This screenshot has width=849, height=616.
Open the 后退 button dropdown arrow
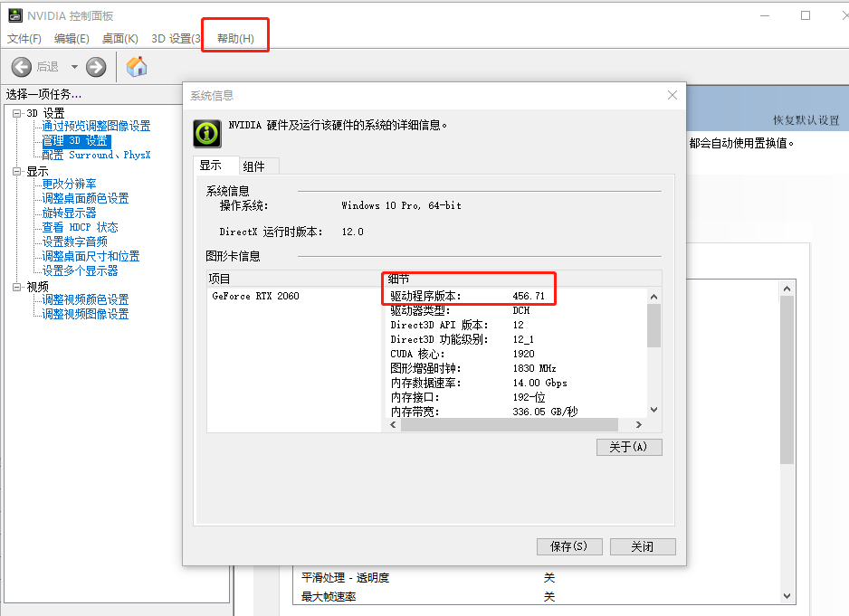point(73,66)
